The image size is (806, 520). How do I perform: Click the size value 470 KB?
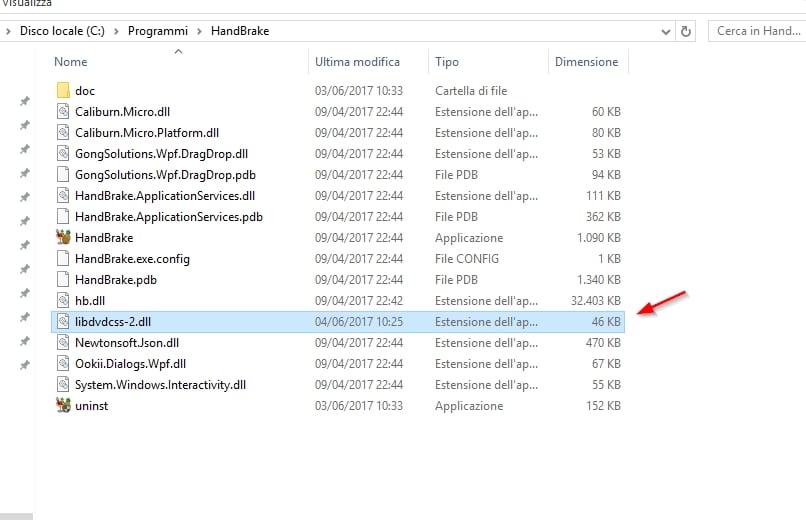[x=603, y=343]
